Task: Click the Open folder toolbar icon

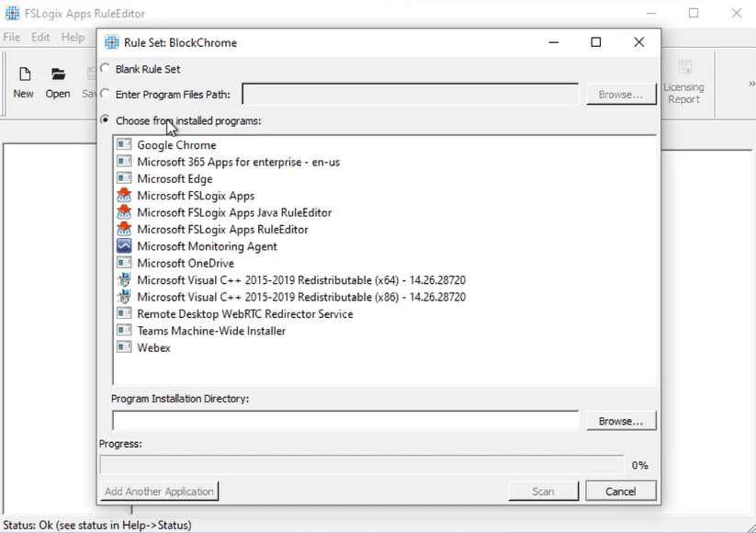Action: tap(58, 74)
